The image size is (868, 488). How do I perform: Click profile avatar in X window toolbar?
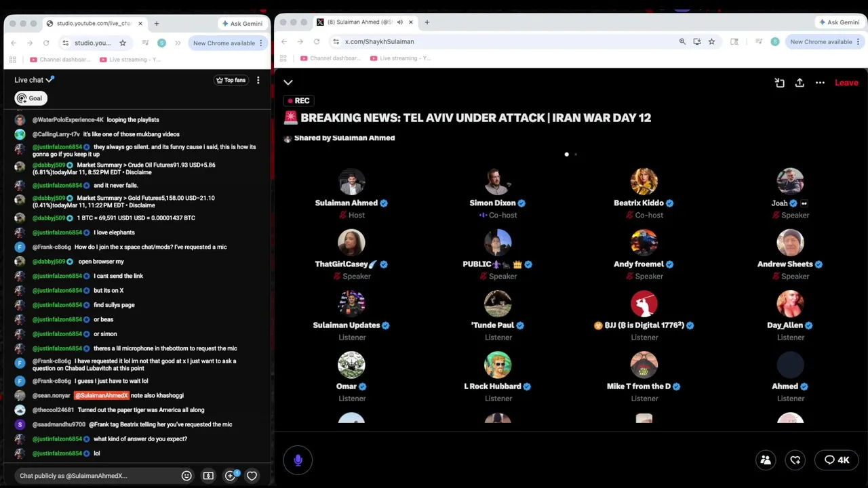click(775, 41)
